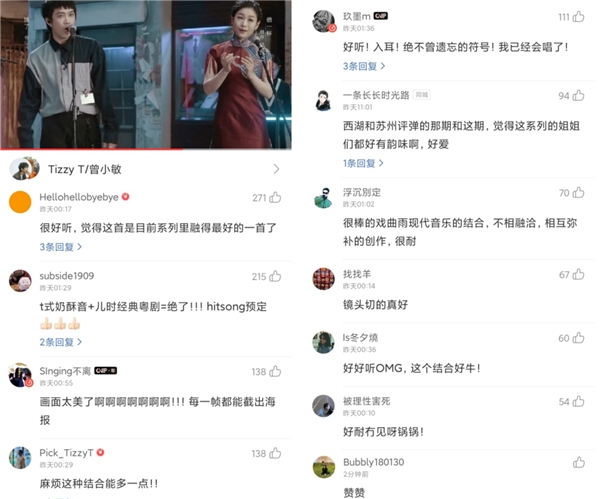600x499 pixels.
Task: Open the arrow chevron beside Tizzy T/曾小敏
Action: [x=276, y=169]
